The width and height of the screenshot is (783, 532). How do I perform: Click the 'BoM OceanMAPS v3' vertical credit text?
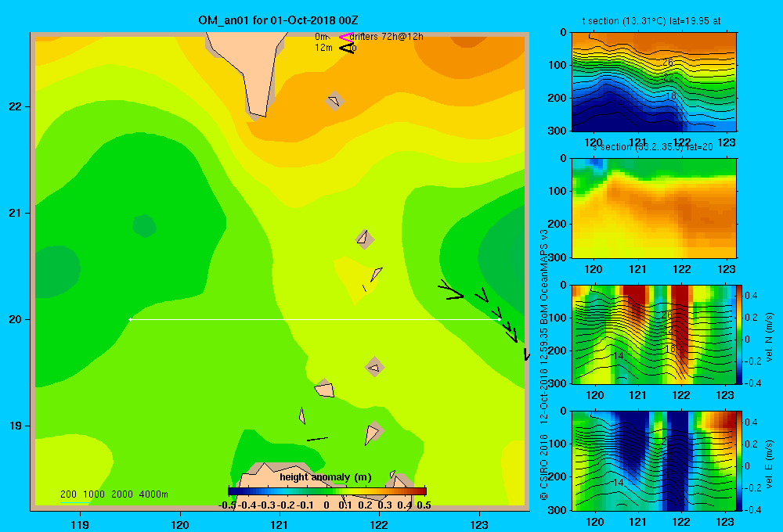pos(544,279)
